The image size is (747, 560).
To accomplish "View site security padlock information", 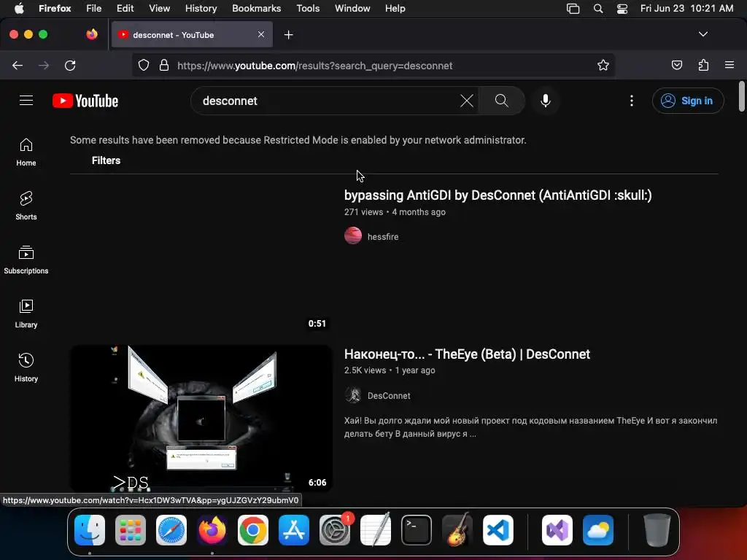I will [x=164, y=65].
